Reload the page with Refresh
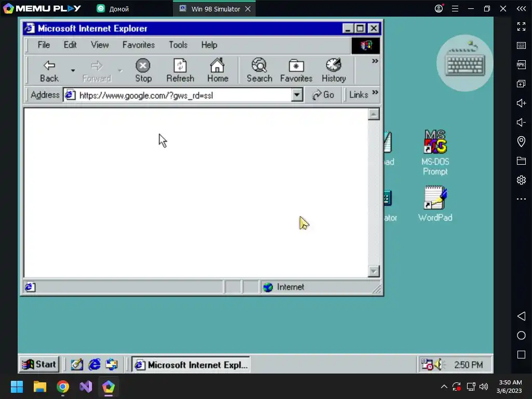The image size is (532, 399). (180, 71)
